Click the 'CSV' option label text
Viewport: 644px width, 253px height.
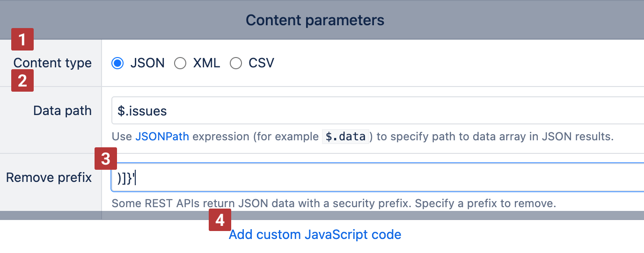pyautogui.click(x=261, y=63)
